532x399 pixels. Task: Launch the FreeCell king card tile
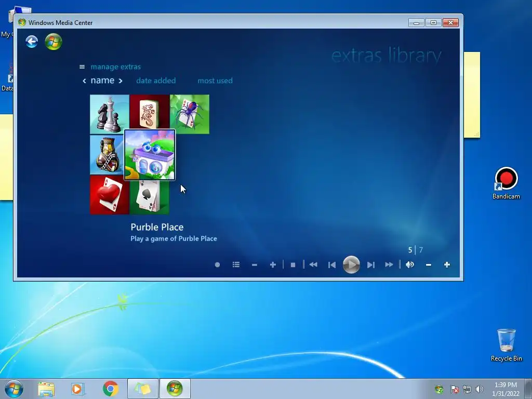[107, 155]
